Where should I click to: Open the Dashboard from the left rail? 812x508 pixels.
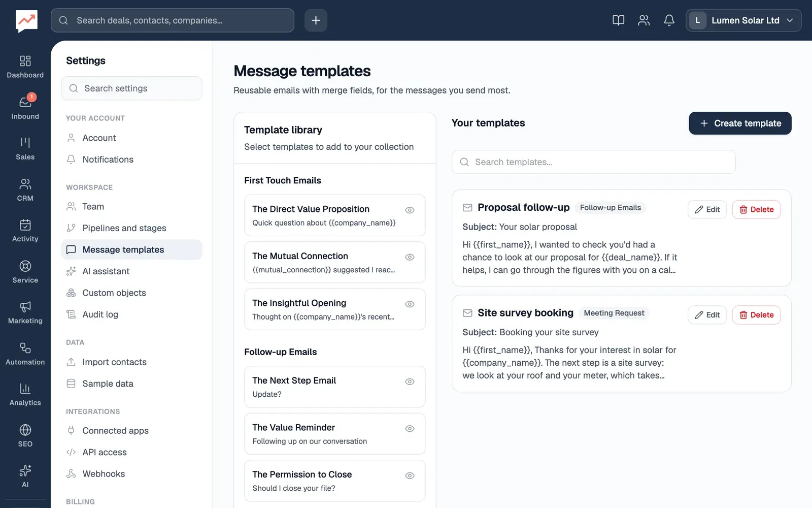pos(25,67)
